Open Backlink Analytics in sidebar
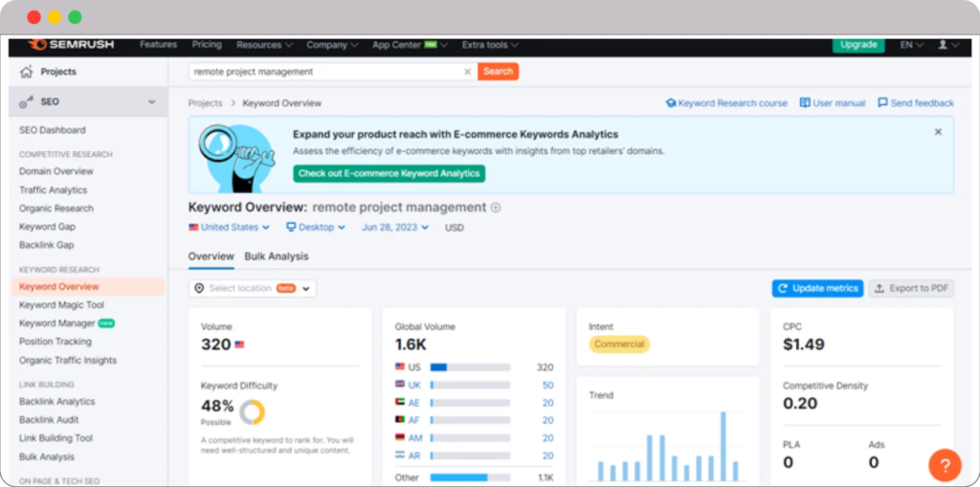The height and width of the screenshot is (487, 980). coord(56,401)
